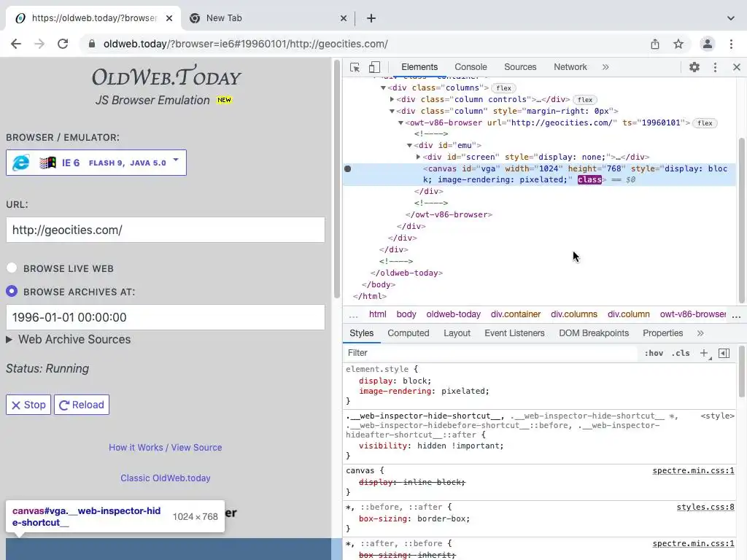This screenshot has height=560, width=747.
Task: Go back in browser history
Action: coord(16,44)
